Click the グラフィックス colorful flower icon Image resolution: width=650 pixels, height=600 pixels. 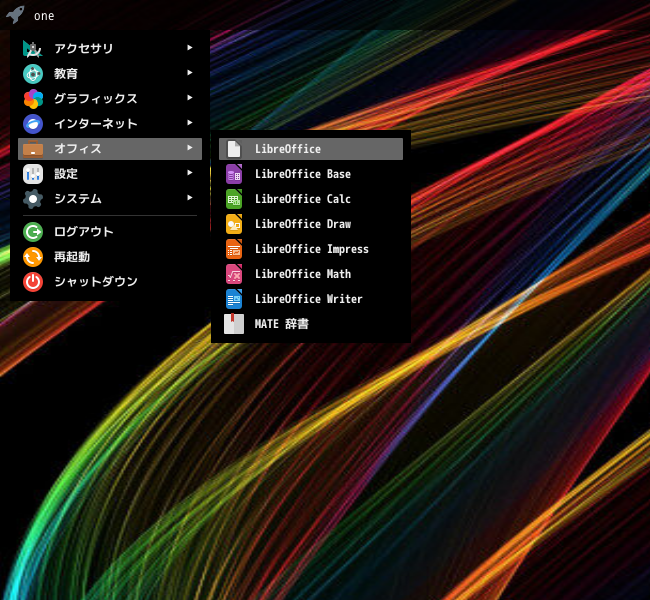point(33,99)
